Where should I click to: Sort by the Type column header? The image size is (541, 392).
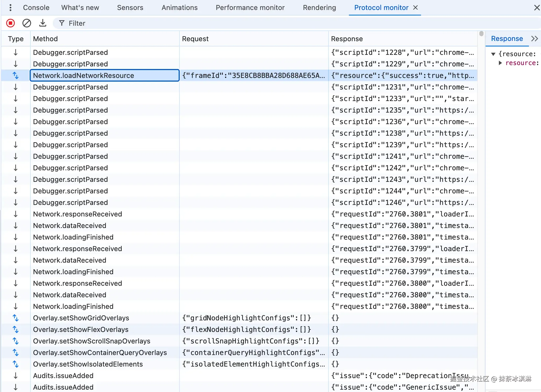click(16, 39)
